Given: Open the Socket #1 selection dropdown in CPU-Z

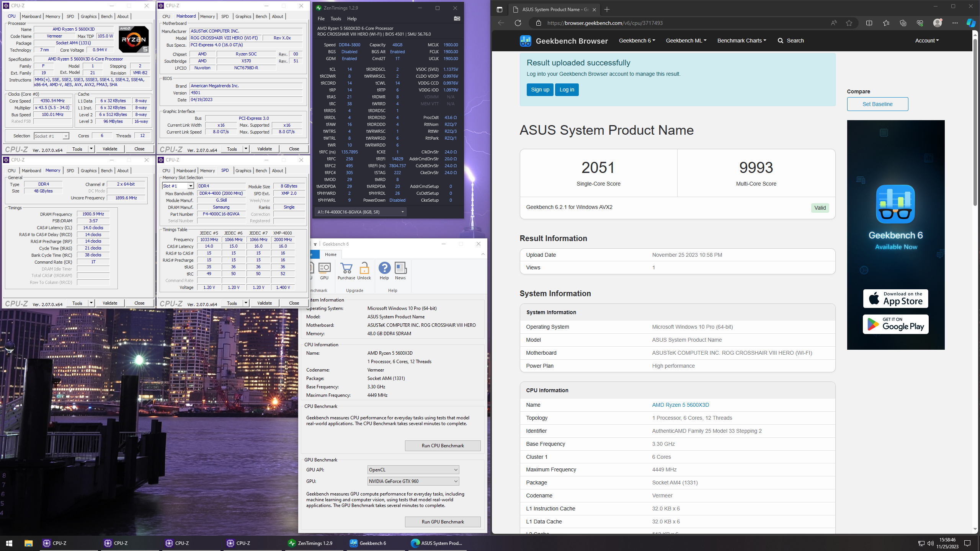Looking at the screenshot, I should 51,136.
